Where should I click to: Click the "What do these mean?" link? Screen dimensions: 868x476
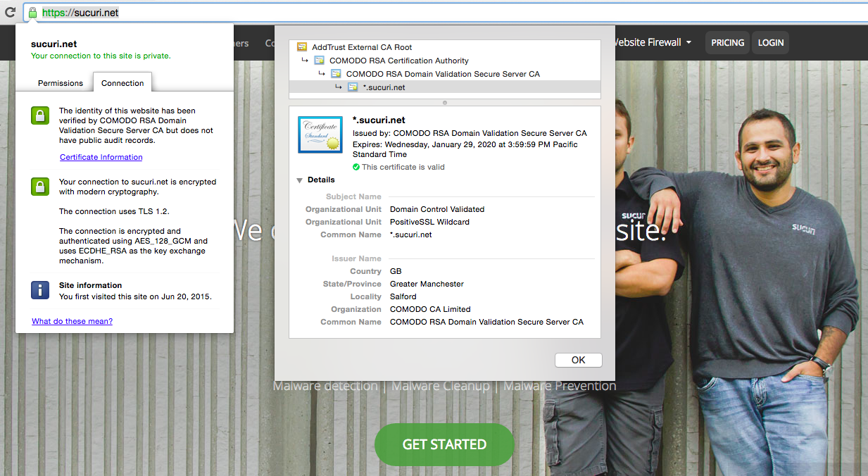pos(72,321)
